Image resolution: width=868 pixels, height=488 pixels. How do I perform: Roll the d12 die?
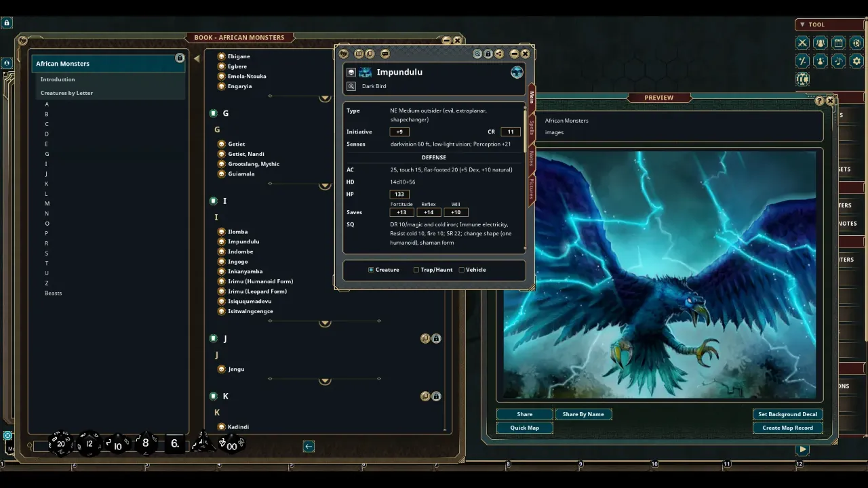89,444
